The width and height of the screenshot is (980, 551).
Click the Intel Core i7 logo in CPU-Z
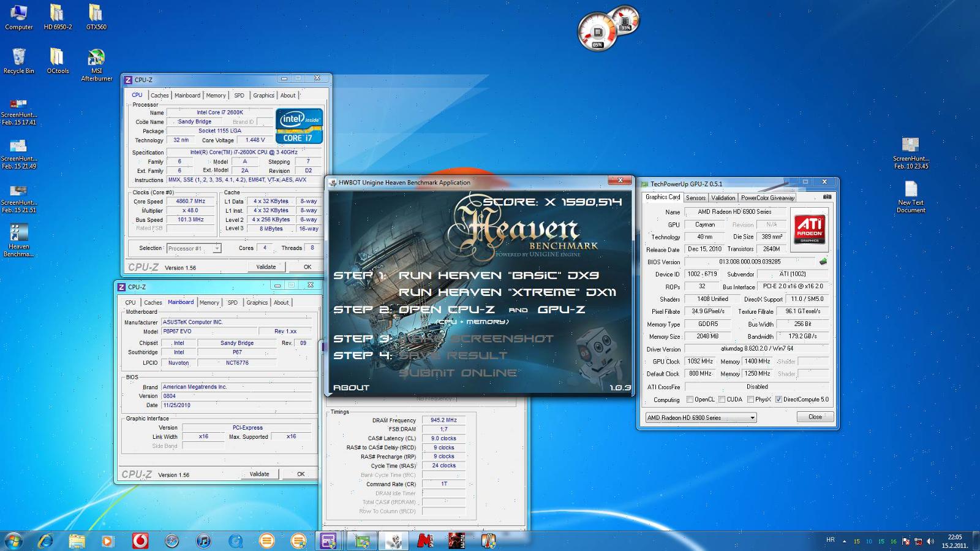click(299, 126)
